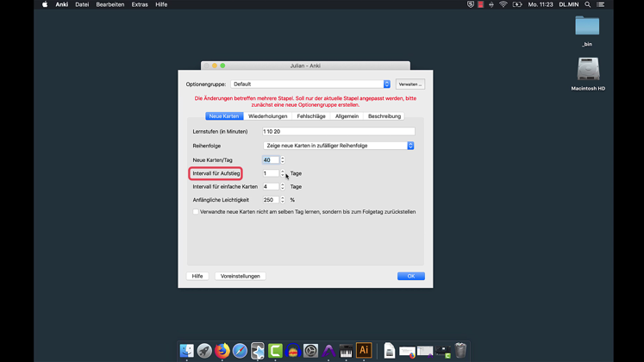644x362 pixels.
Task: Switch to the Beschreibung tab
Action: click(385, 116)
